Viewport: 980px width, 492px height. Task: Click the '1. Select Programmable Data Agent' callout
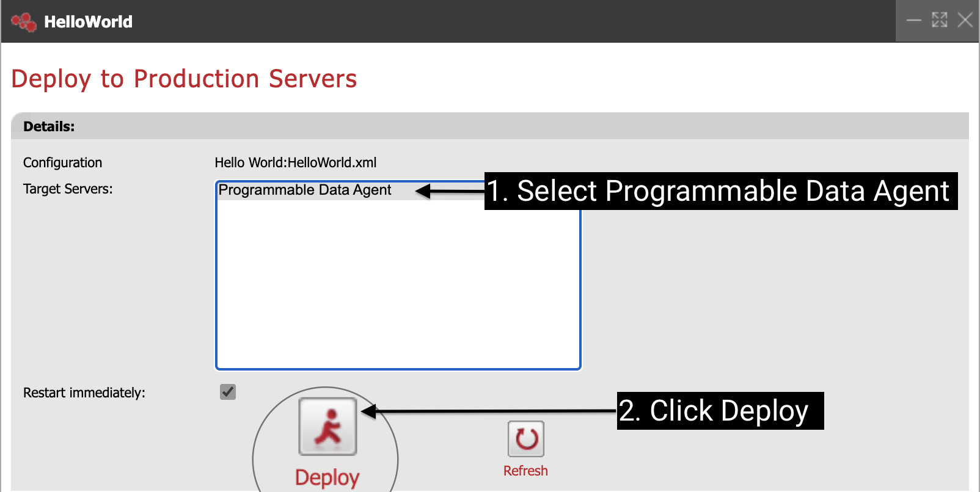pyautogui.click(x=721, y=191)
